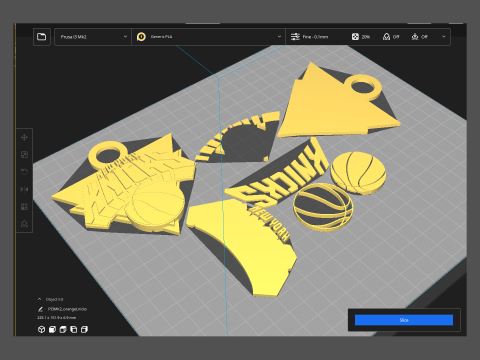The image size is (480, 360).
Task: Collapse the Object list expander
Action: (39, 299)
